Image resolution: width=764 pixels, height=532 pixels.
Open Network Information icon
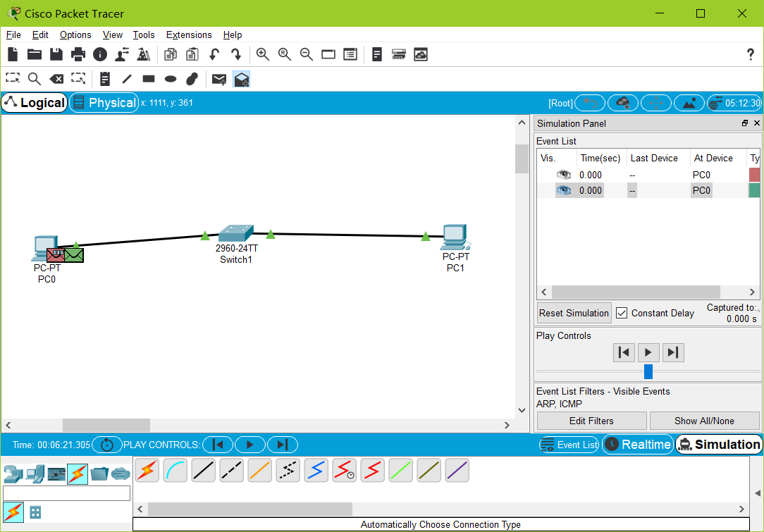pyautogui.click(x=100, y=54)
